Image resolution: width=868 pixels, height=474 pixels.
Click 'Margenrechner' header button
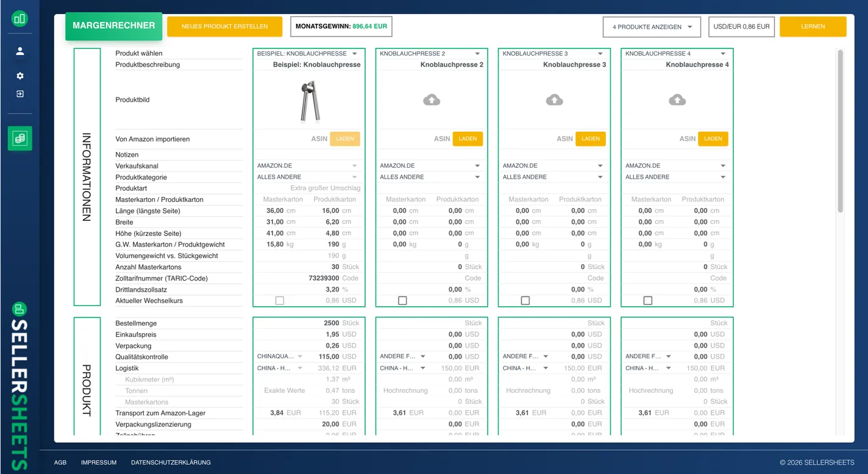(x=114, y=26)
